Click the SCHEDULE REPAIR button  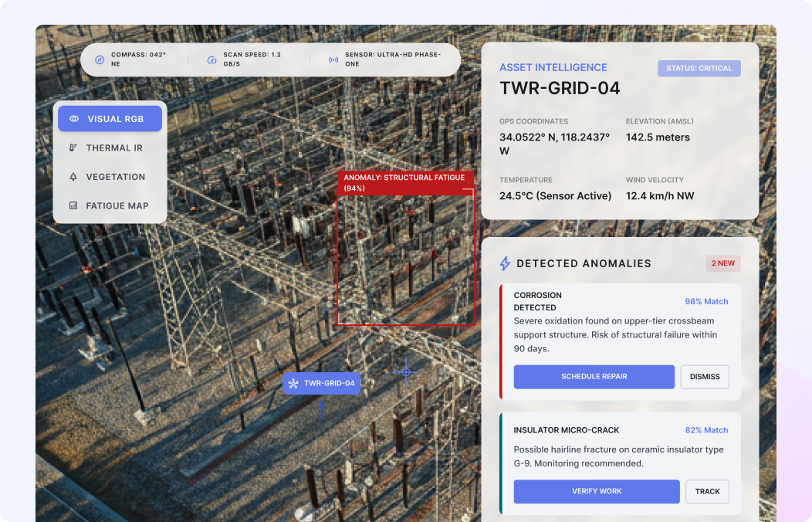click(x=594, y=377)
